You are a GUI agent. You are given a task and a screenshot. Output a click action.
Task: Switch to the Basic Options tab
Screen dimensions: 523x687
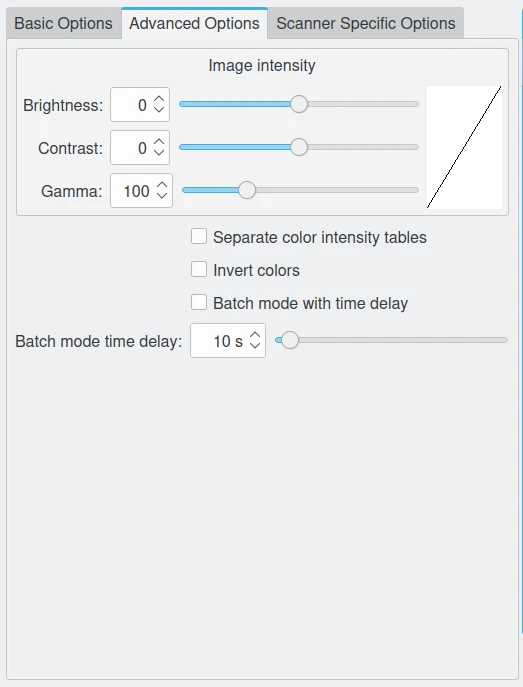pyautogui.click(x=64, y=23)
